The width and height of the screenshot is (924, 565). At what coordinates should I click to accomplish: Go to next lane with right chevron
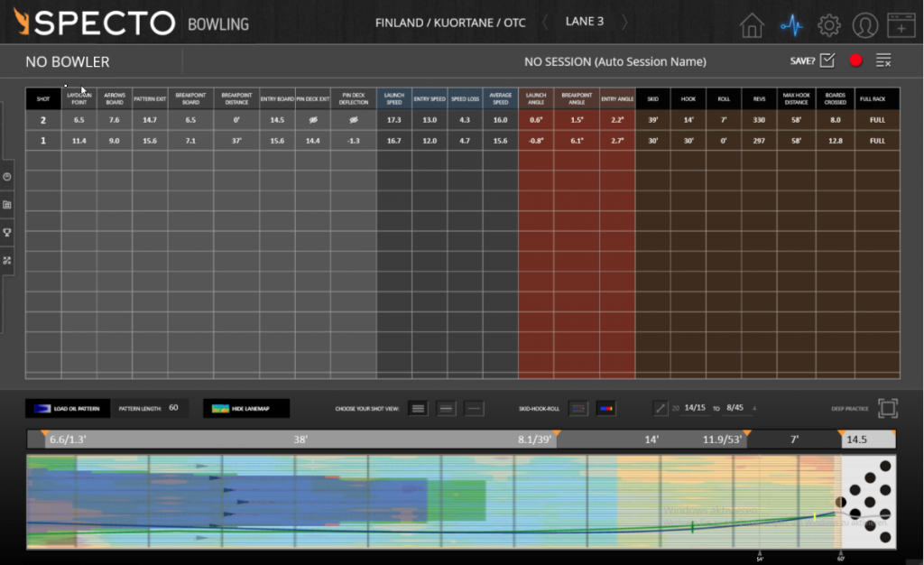pos(624,22)
